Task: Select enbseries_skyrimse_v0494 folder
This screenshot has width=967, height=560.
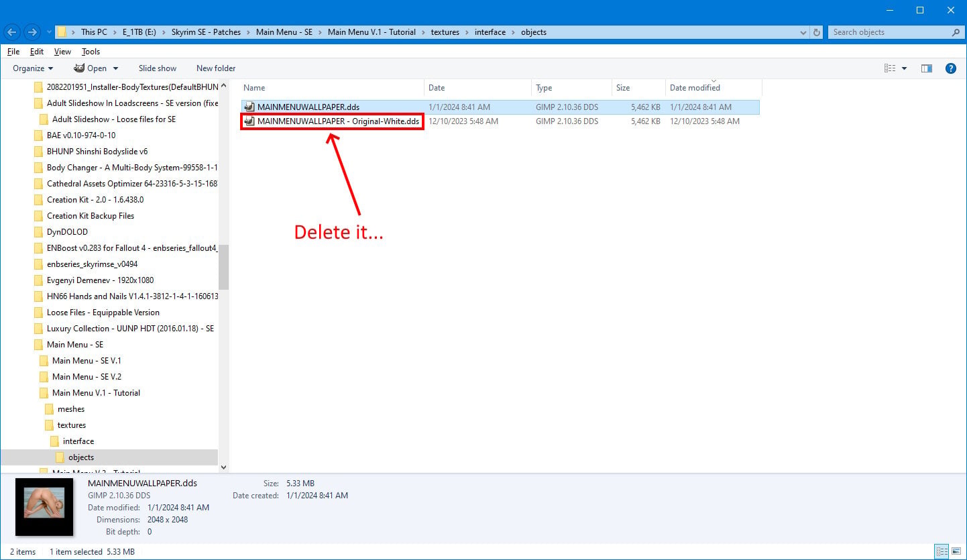Action: click(93, 264)
